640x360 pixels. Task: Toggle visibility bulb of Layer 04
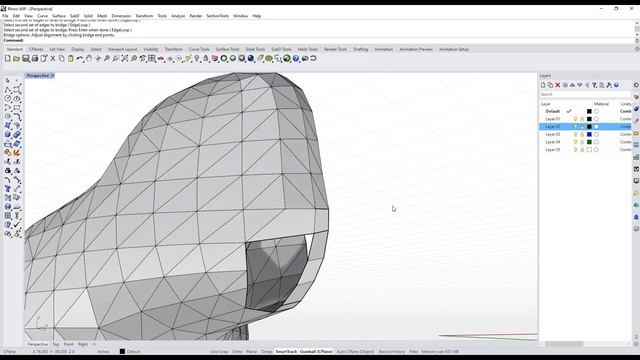pos(575,142)
